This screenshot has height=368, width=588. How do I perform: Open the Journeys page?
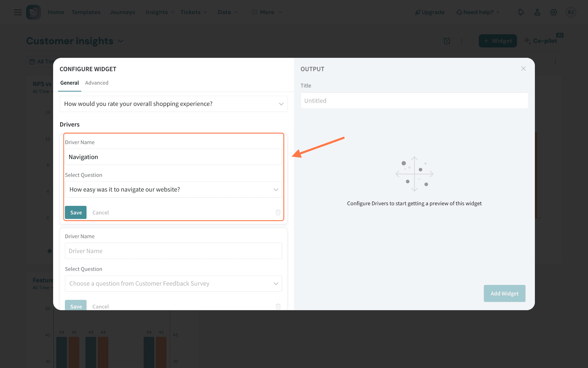tap(122, 12)
